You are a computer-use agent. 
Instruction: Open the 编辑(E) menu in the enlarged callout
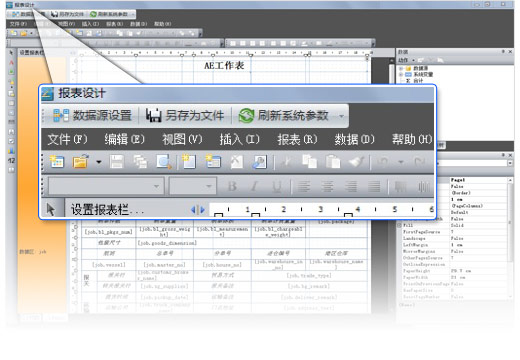click(125, 139)
